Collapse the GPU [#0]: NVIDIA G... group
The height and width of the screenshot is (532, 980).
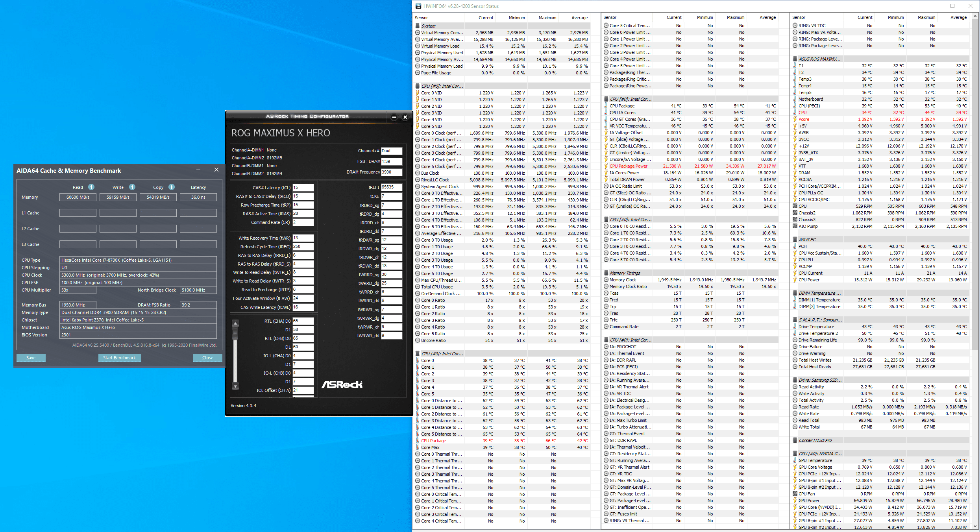795,454
